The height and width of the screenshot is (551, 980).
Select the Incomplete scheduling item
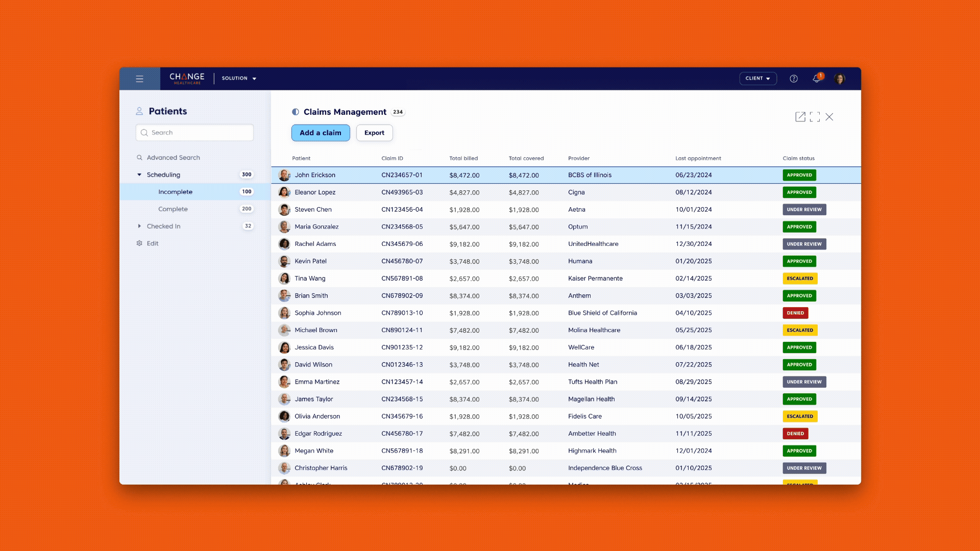point(175,192)
